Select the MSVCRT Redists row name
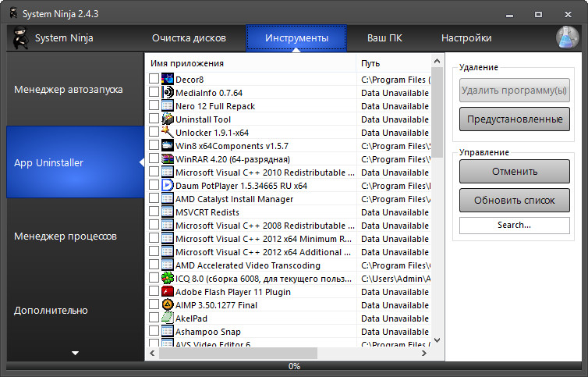The image size is (588, 377). pyautogui.click(x=207, y=212)
